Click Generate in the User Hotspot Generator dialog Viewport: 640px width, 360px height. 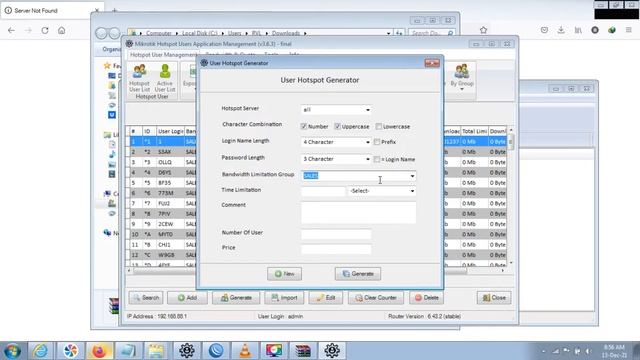[358, 274]
